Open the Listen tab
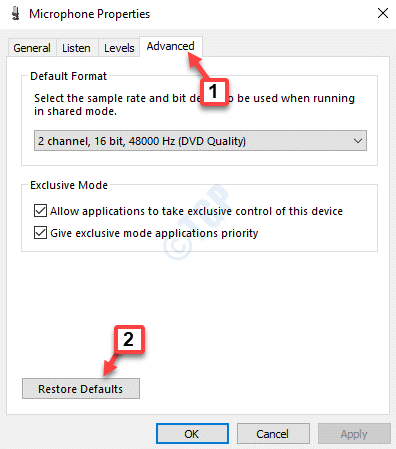 click(x=76, y=48)
